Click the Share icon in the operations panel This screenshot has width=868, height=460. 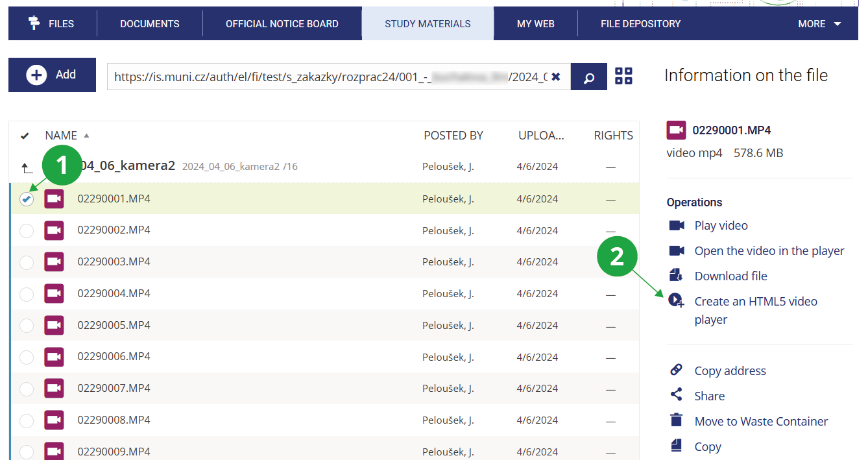(676, 395)
